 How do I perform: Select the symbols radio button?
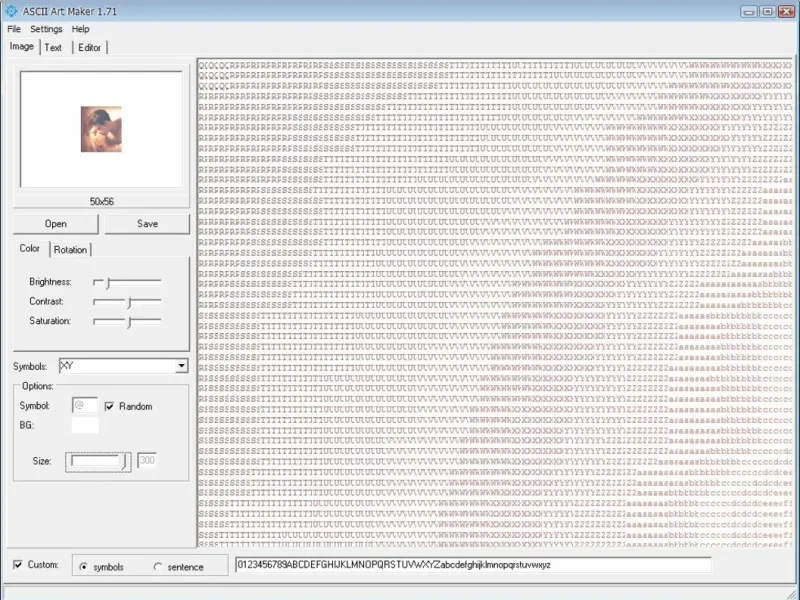click(83, 567)
